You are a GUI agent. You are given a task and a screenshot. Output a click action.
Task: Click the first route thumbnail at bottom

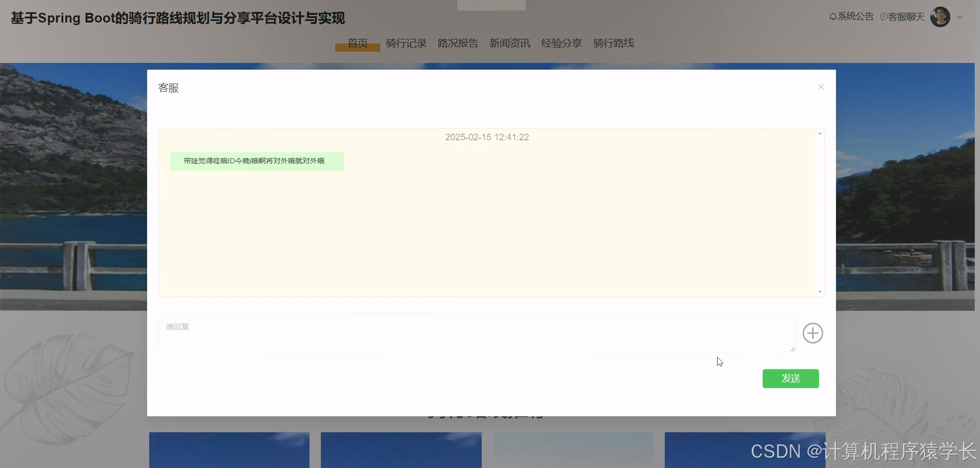(229, 450)
